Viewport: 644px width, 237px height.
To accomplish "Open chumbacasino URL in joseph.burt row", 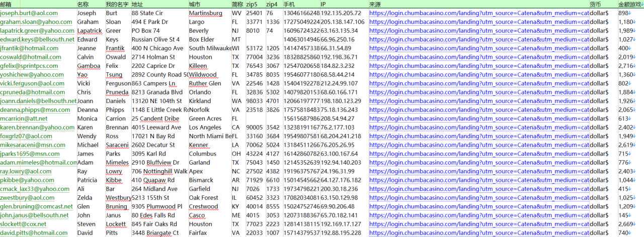I will coord(479,13).
